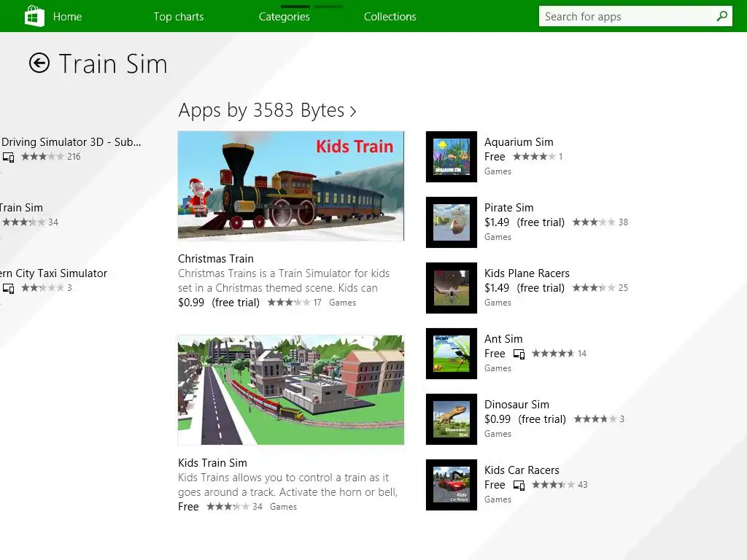The image size is (747, 560).
Task: Open Aquarium Sim title
Action: click(x=519, y=142)
